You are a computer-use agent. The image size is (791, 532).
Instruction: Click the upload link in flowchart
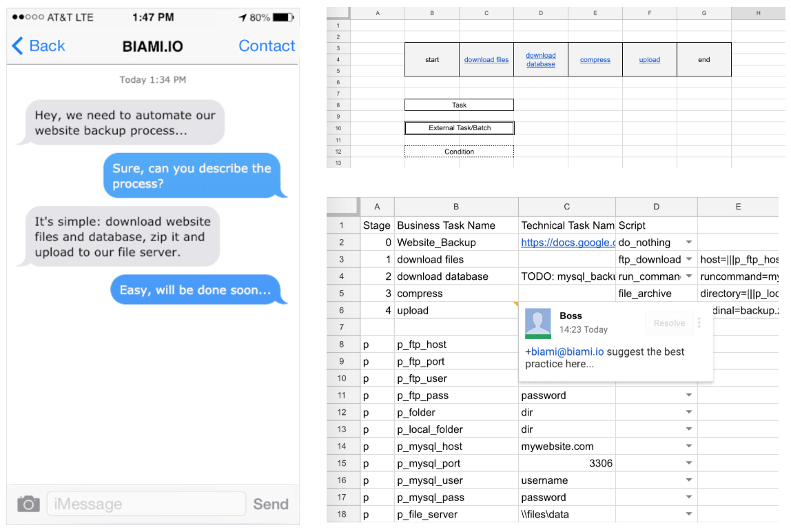(649, 60)
